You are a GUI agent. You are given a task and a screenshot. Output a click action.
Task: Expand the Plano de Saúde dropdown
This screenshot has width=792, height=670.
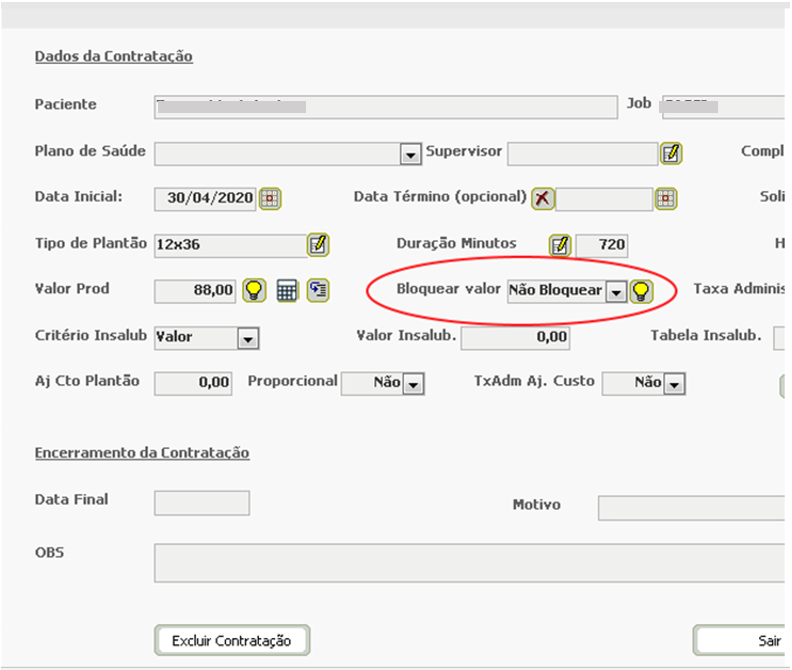410,154
